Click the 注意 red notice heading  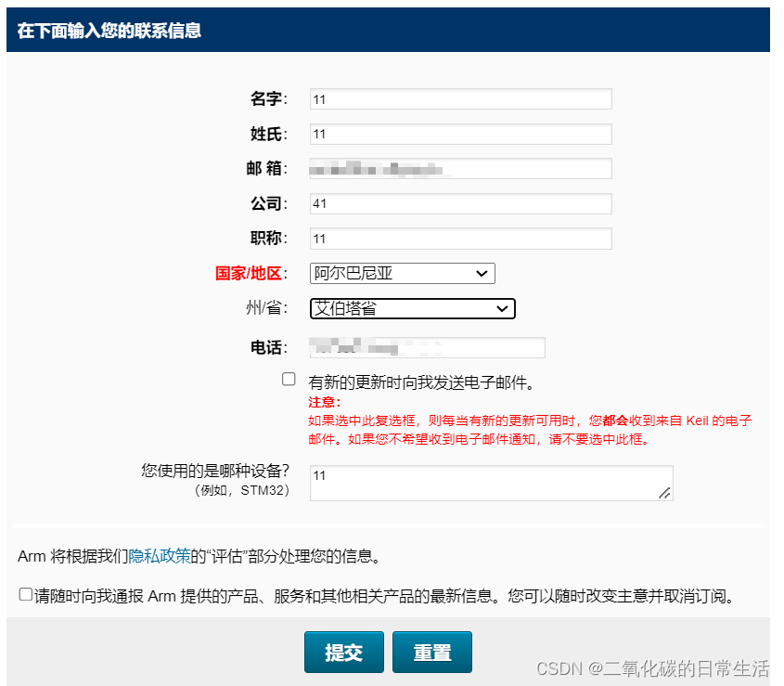[324, 402]
